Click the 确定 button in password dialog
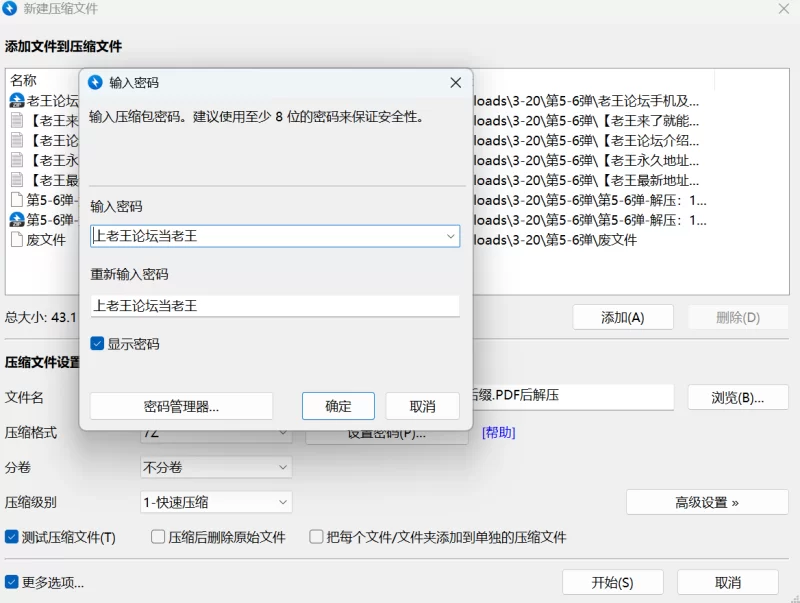Screen dimensions: 800x603 pyautogui.click(x=338, y=406)
